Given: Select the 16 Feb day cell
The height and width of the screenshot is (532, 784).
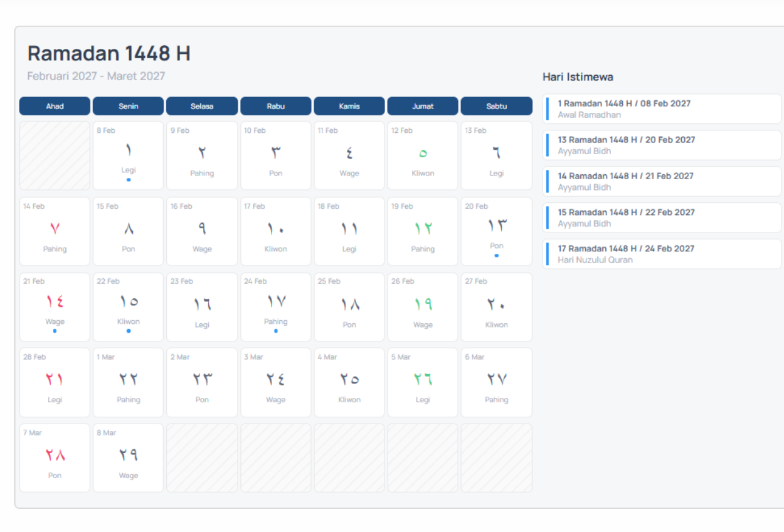Looking at the screenshot, I should 202,231.
